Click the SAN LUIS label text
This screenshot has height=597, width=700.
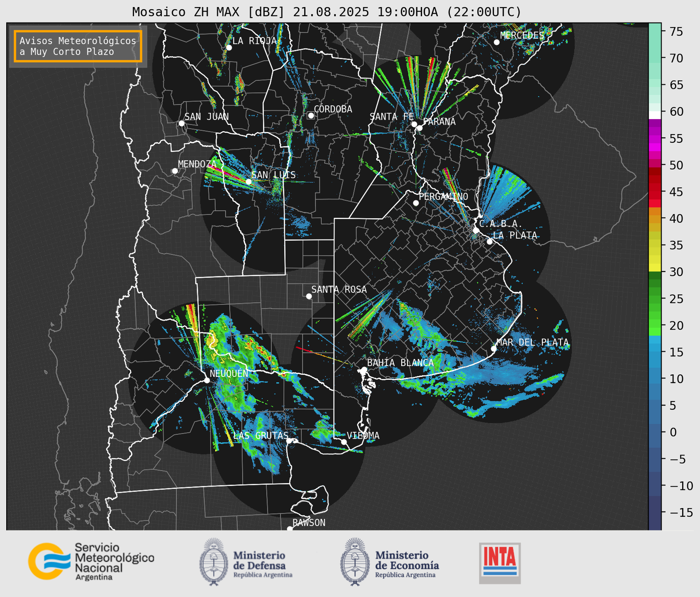pos(274,175)
